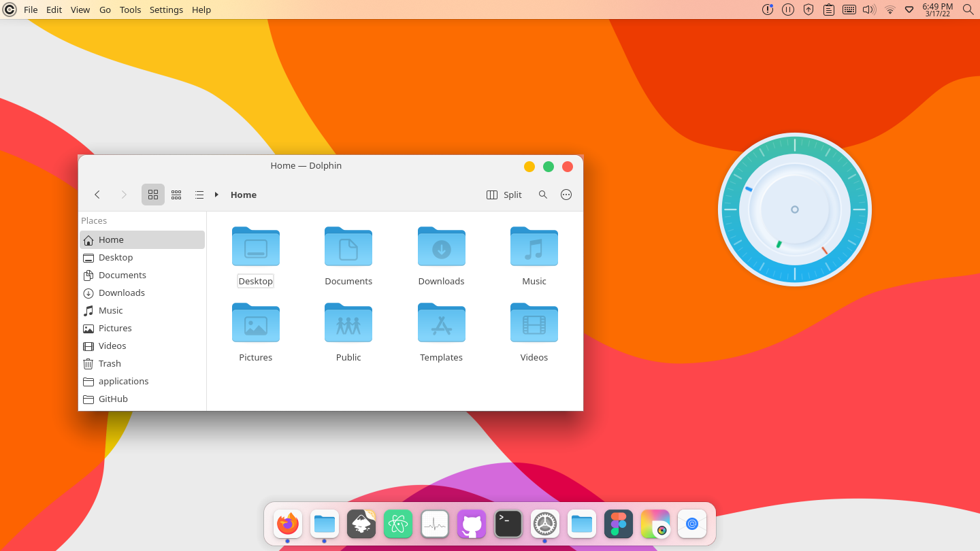Click the round clock widget on the desktop
Viewport: 980px width, 551px height.
coord(795,210)
